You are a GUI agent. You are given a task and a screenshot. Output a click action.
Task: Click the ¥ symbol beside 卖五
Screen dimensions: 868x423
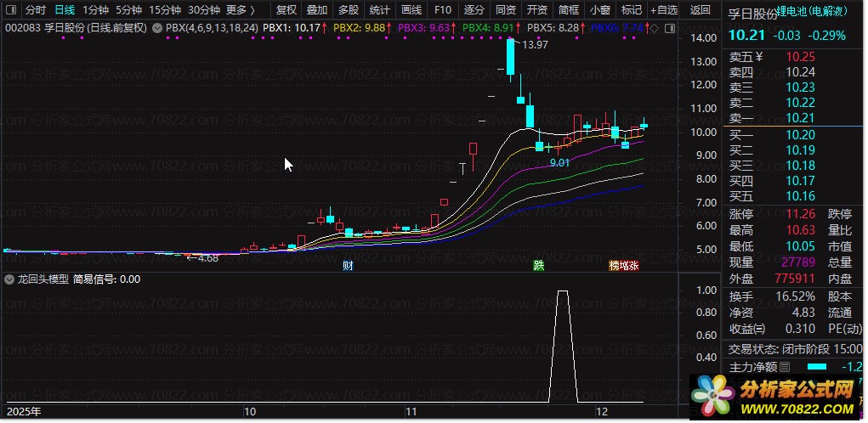tap(759, 56)
